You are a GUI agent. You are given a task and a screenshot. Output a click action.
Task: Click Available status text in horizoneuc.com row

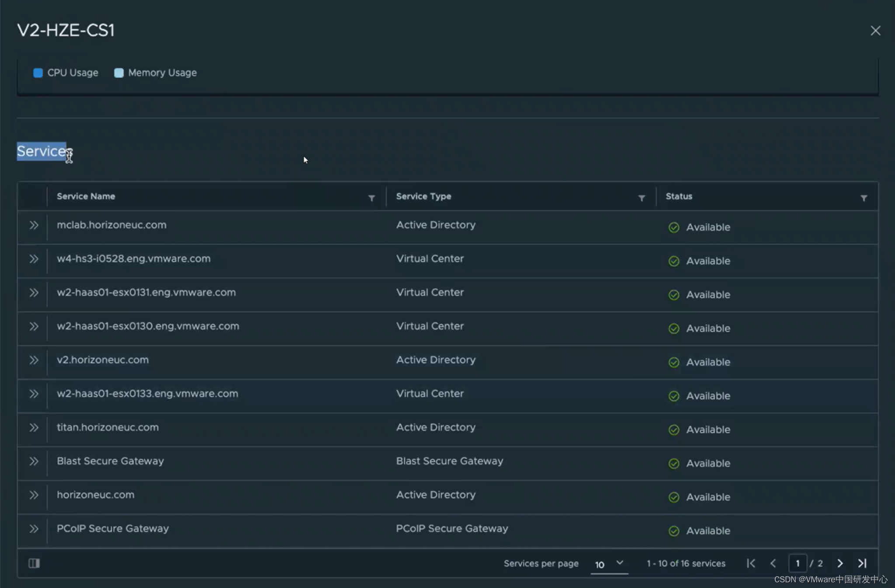pyautogui.click(x=708, y=497)
